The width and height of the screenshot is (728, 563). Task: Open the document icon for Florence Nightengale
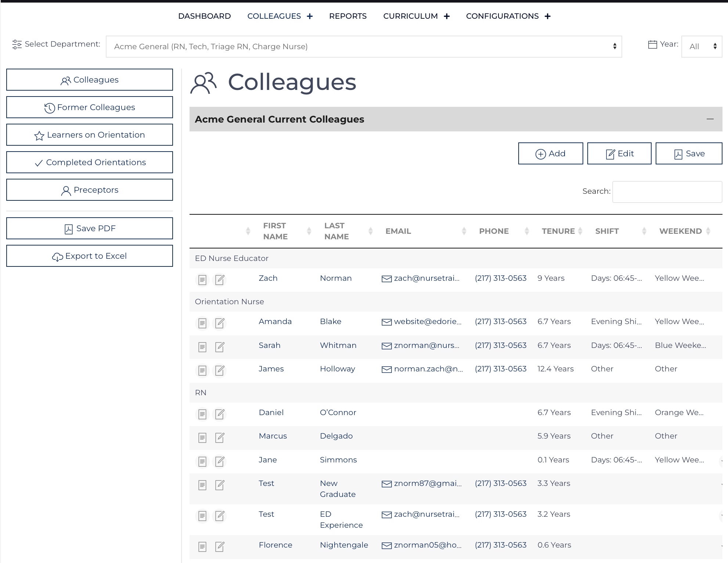point(202,547)
